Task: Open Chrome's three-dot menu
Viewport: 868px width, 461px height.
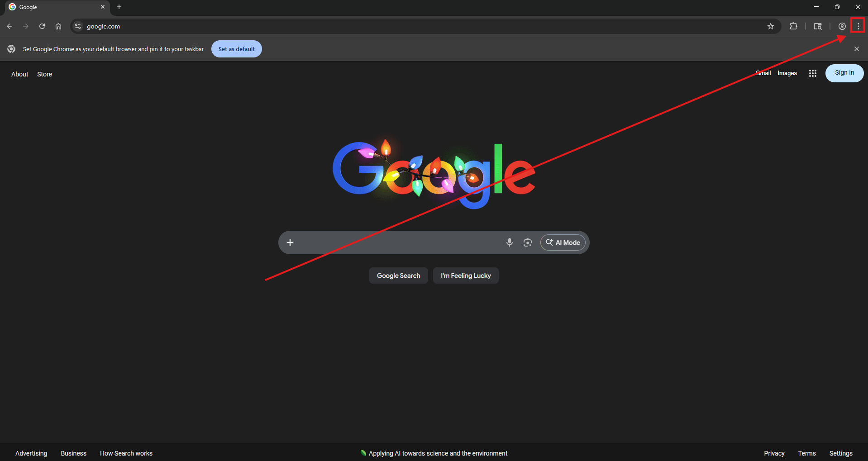Action: [858, 26]
